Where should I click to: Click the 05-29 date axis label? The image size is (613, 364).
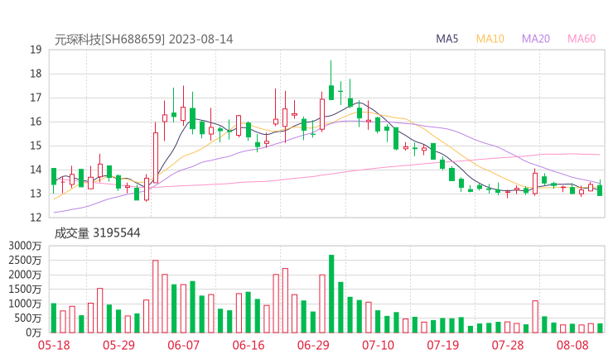[118, 345]
